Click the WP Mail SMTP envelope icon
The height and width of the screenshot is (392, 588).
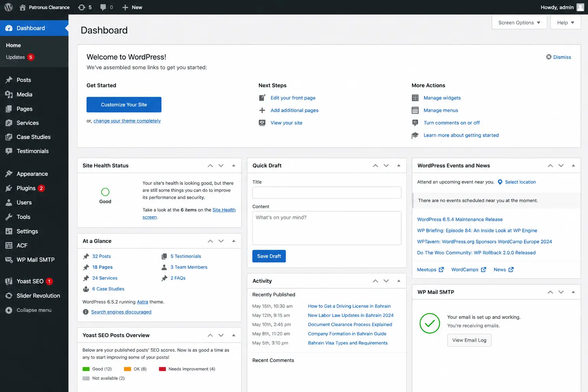(9, 260)
